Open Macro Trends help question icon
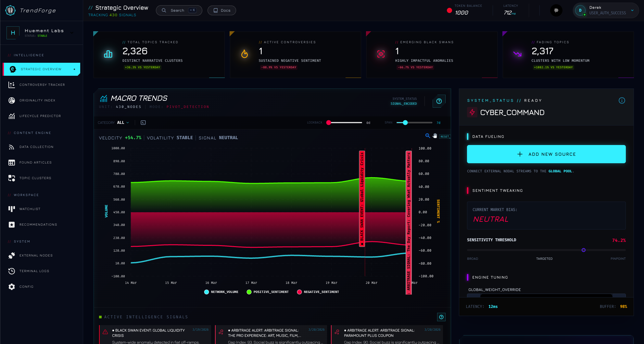644x344 pixels. click(x=439, y=101)
